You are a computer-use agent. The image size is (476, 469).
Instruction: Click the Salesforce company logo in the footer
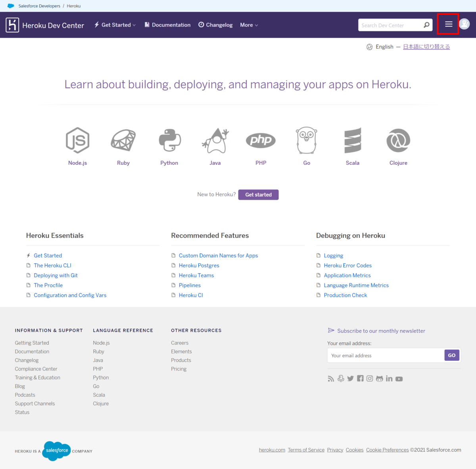pyautogui.click(x=56, y=451)
